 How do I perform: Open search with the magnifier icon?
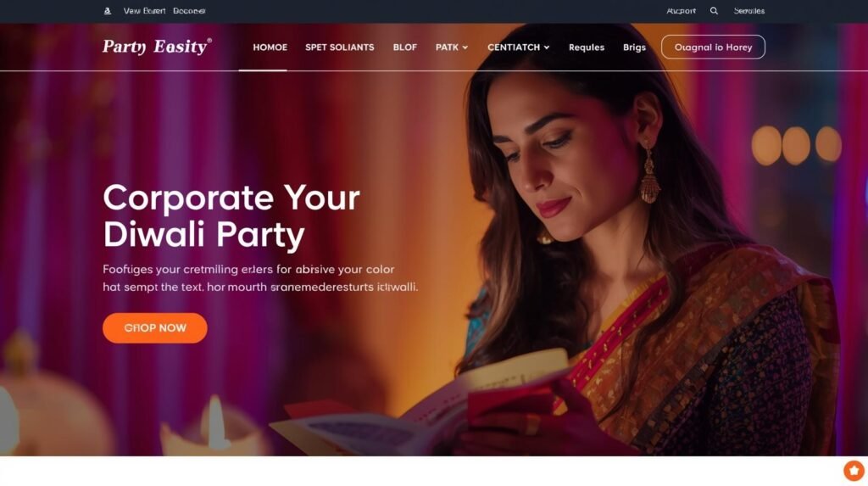[714, 11]
